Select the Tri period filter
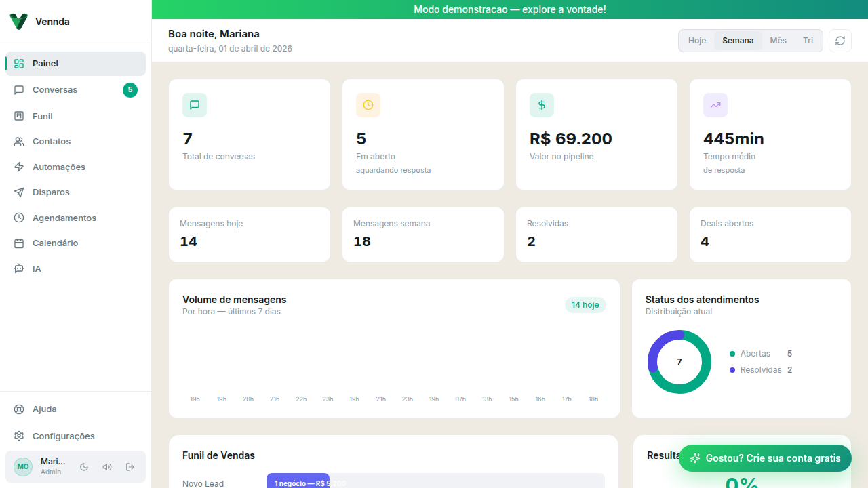The width and height of the screenshot is (868, 488). pos(808,40)
